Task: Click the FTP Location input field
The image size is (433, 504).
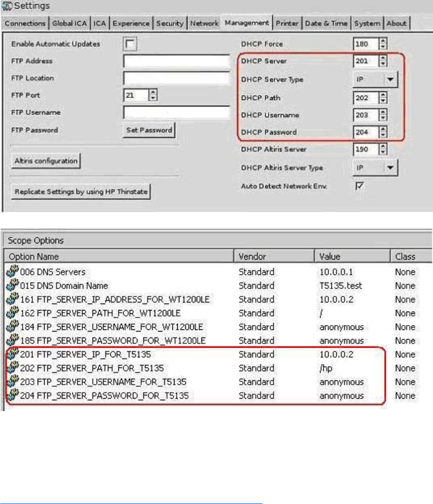Action: 177,78
